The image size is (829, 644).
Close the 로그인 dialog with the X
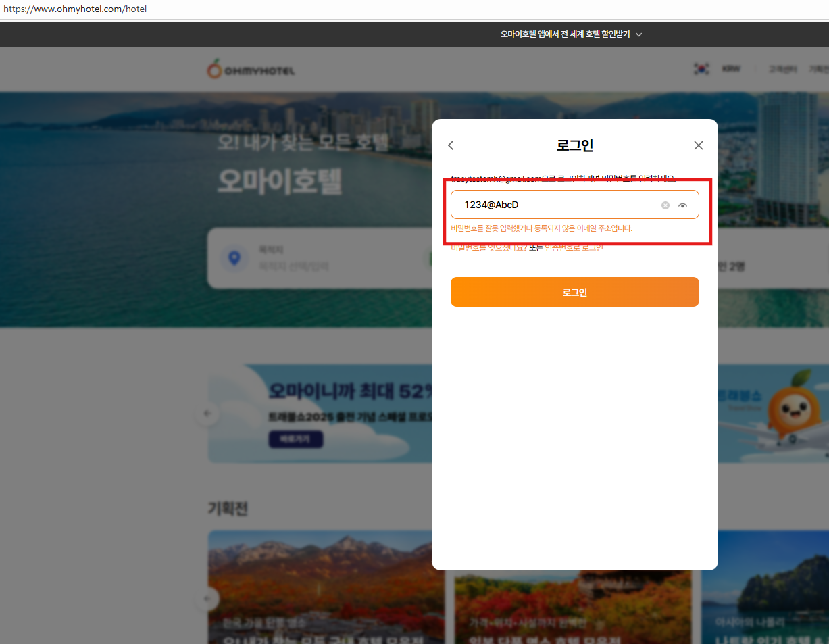pos(699,145)
